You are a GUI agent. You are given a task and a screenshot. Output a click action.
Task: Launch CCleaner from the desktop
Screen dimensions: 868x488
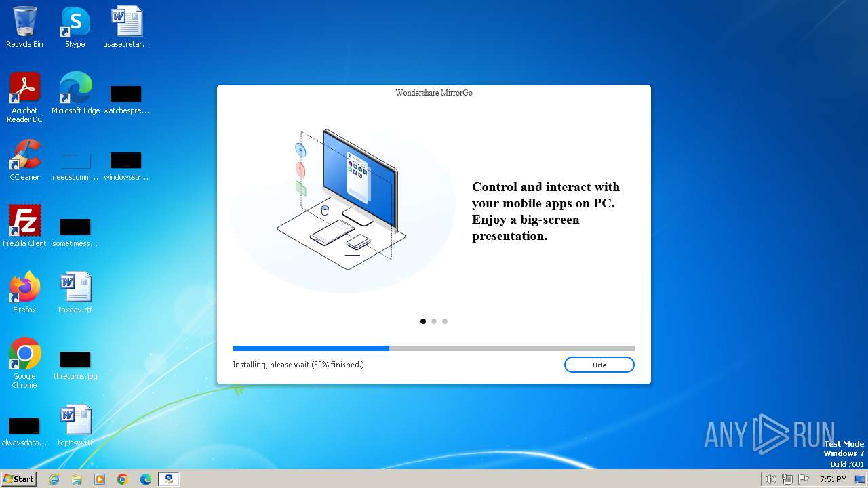point(24,160)
